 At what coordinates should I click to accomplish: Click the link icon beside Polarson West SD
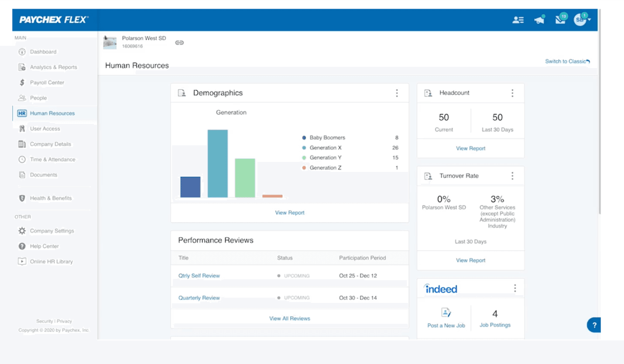(x=179, y=42)
